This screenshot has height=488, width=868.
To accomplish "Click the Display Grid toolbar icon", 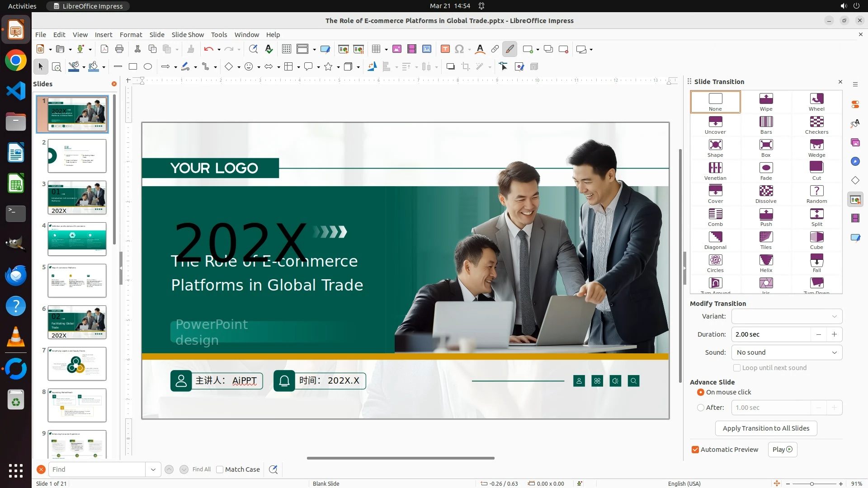I will click(x=286, y=49).
